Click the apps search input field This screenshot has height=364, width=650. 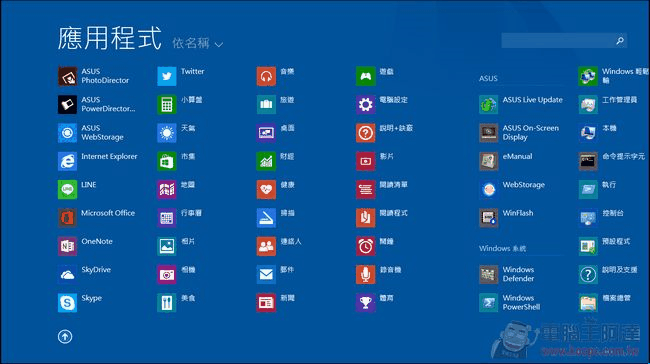[x=558, y=41]
